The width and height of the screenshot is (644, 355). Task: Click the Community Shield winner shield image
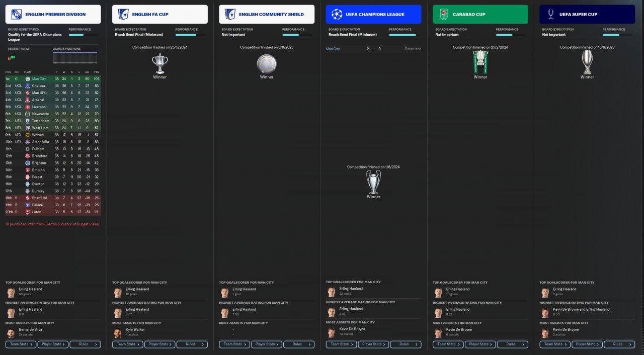(267, 63)
